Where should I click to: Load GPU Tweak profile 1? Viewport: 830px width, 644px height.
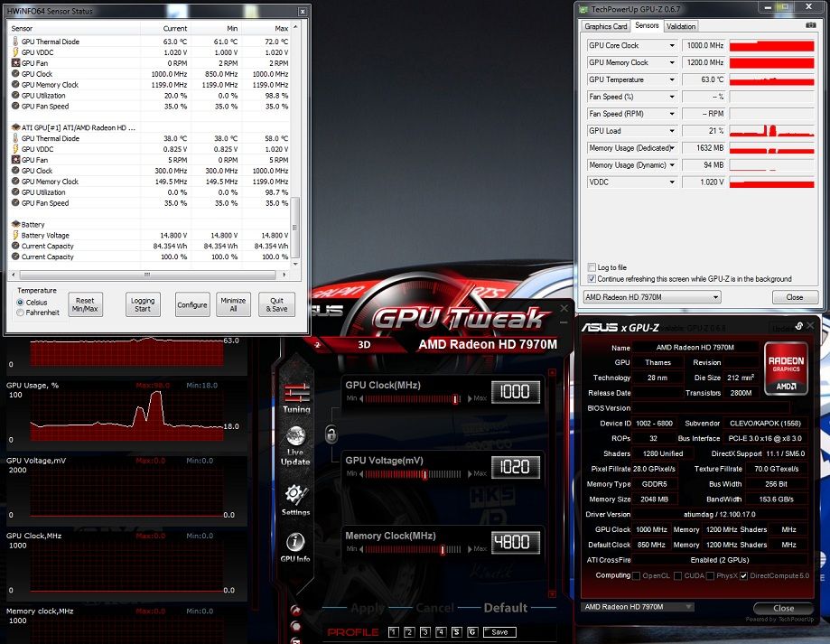393,632
